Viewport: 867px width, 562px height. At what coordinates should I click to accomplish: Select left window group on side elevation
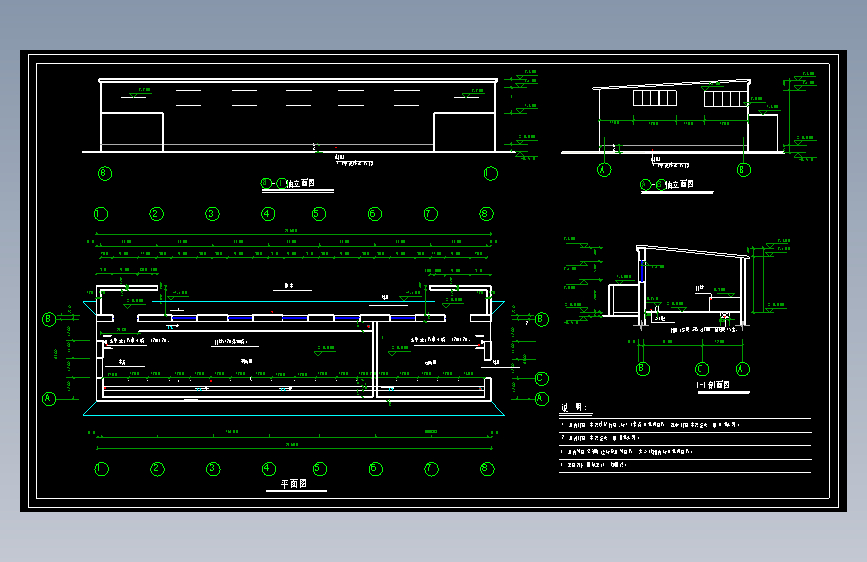[655, 98]
